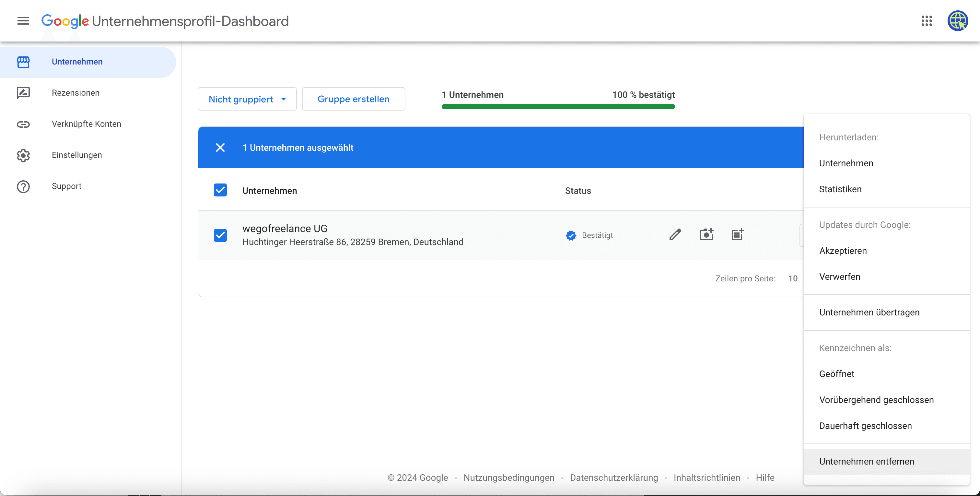980x496 pixels.
Task: Choose Statistiken in the download menu
Action: point(886,189)
